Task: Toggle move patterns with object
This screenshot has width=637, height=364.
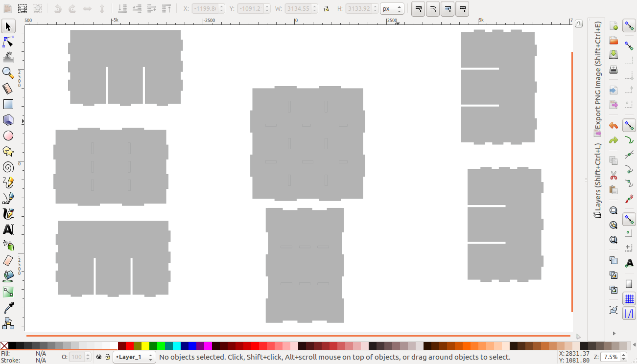Action: tap(462, 9)
